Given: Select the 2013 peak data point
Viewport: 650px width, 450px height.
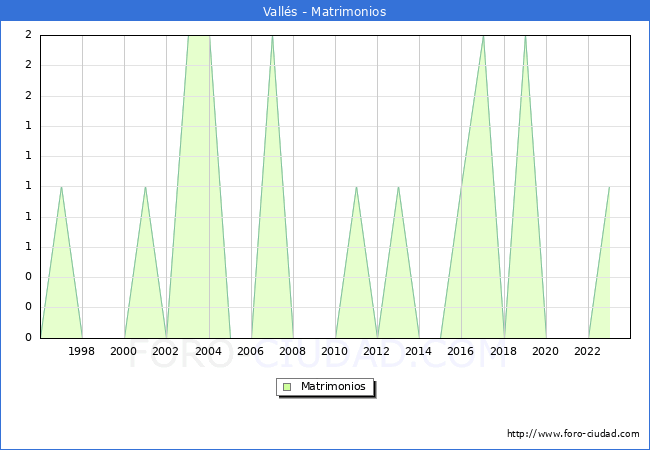Looking at the screenshot, I should [x=398, y=187].
